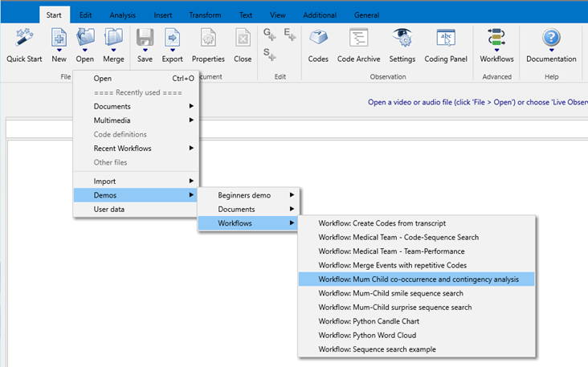Screen dimensions: 588x367
Task: Open Workflow: Mum Child co-occurrence and contingency analysis
Action: click(x=417, y=279)
